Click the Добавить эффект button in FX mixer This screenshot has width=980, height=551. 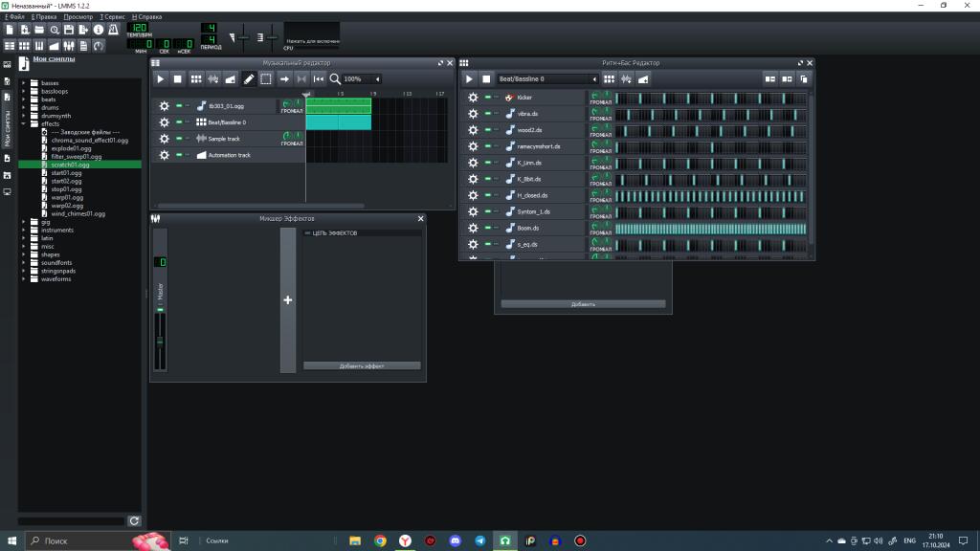(x=362, y=366)
